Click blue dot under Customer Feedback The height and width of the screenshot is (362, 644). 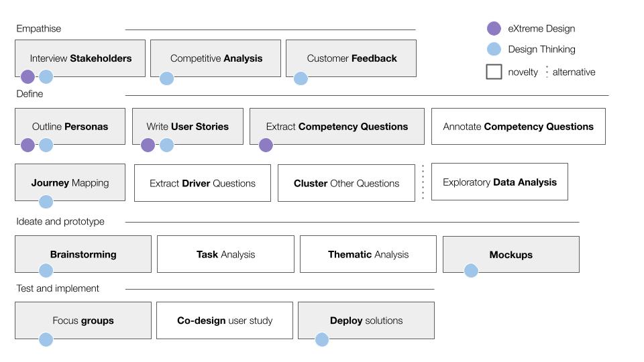(301, 78)
